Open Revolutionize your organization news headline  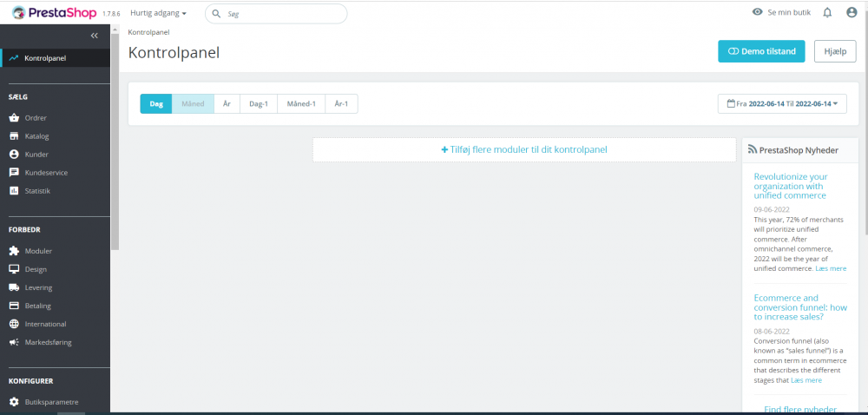791,186
